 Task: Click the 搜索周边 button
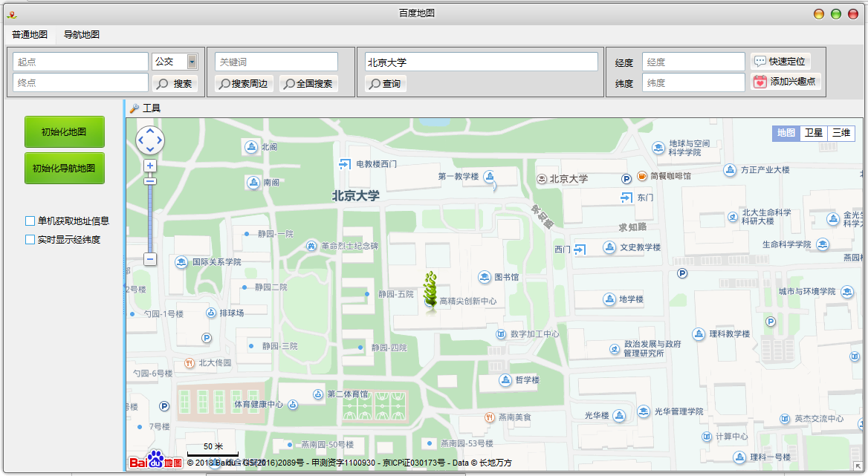pyautogui.click(x=244, y=84)
